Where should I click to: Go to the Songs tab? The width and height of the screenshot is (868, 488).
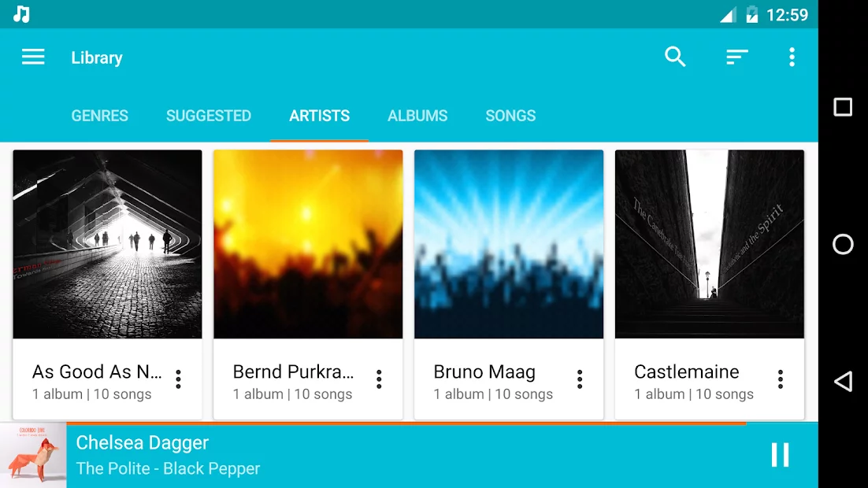[510, 116]
